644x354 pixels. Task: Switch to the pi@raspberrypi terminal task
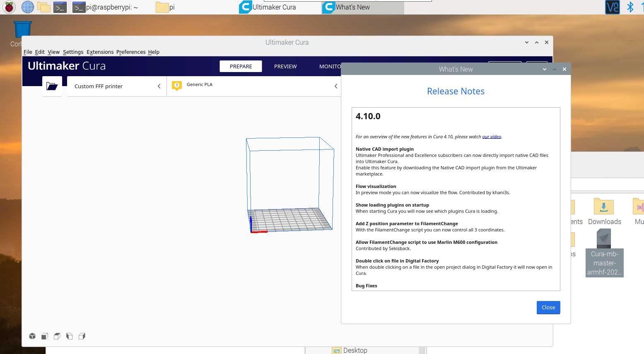[106, 7]
